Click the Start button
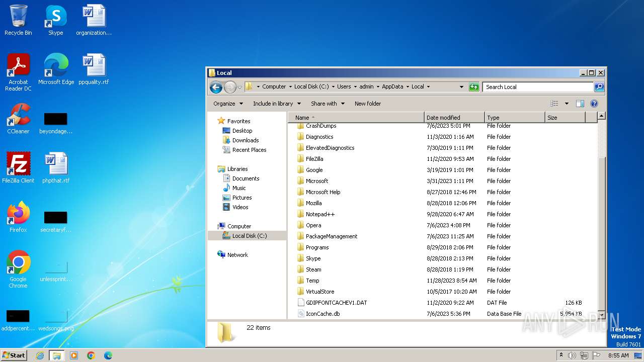Screen dimensions: 644x362 (x=14, y=355)
